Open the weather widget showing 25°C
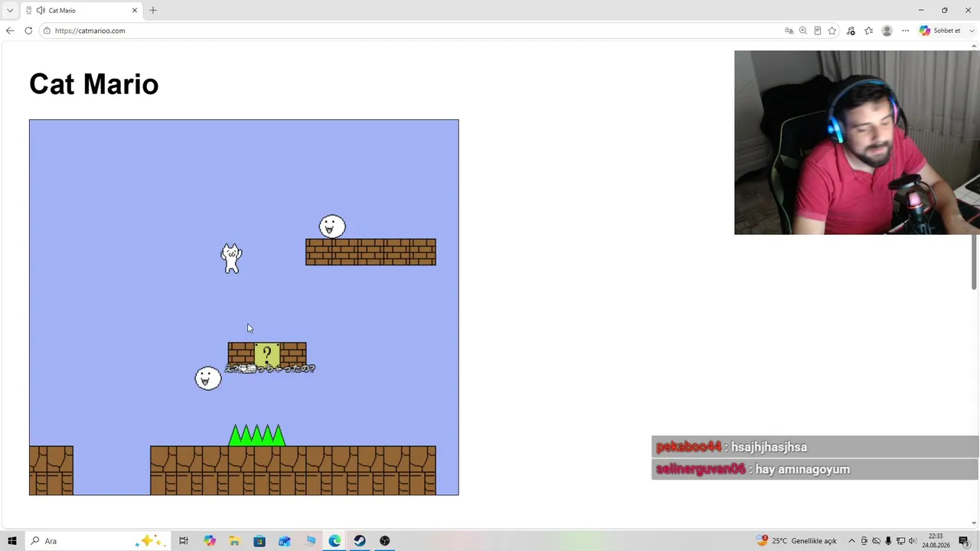This screenshot has width=980, height=551. click(x=796, y=541)
